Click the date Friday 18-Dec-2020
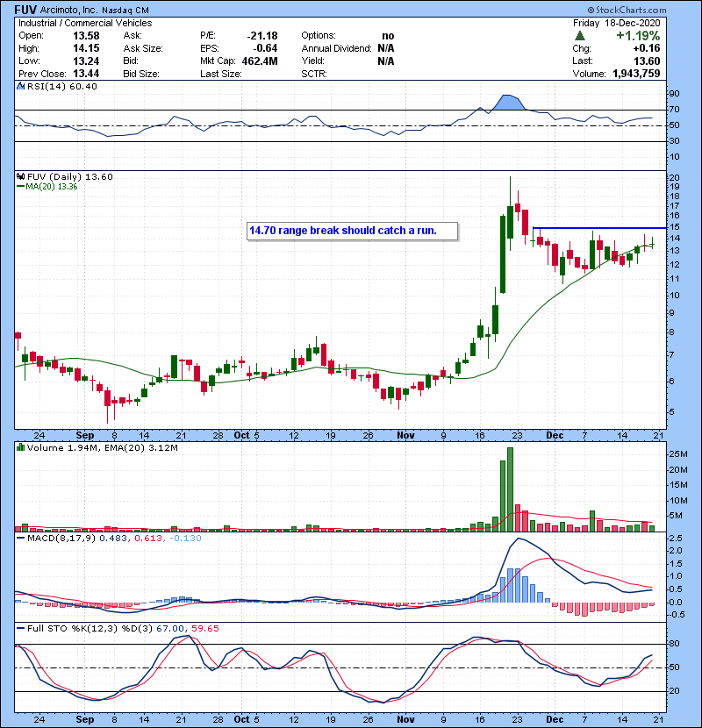This screenshot has height=728, width=702. click(x=616, y=23)
